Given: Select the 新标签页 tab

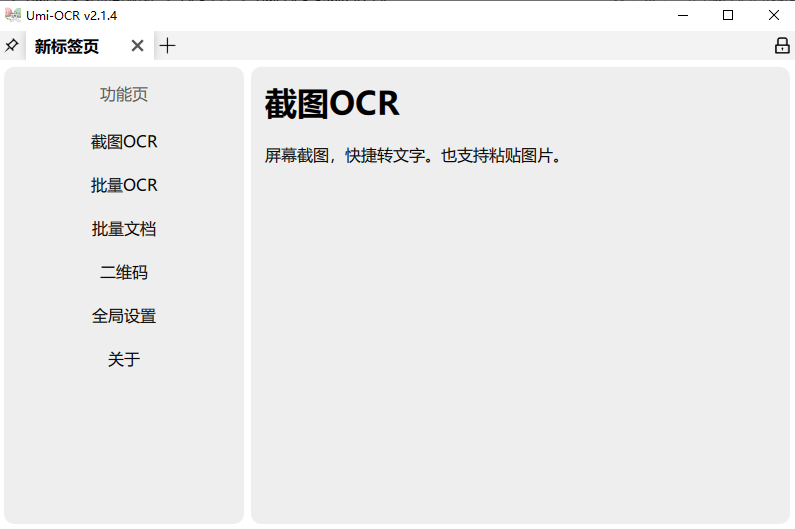Looking at the screenshot, I should point(67,47).
